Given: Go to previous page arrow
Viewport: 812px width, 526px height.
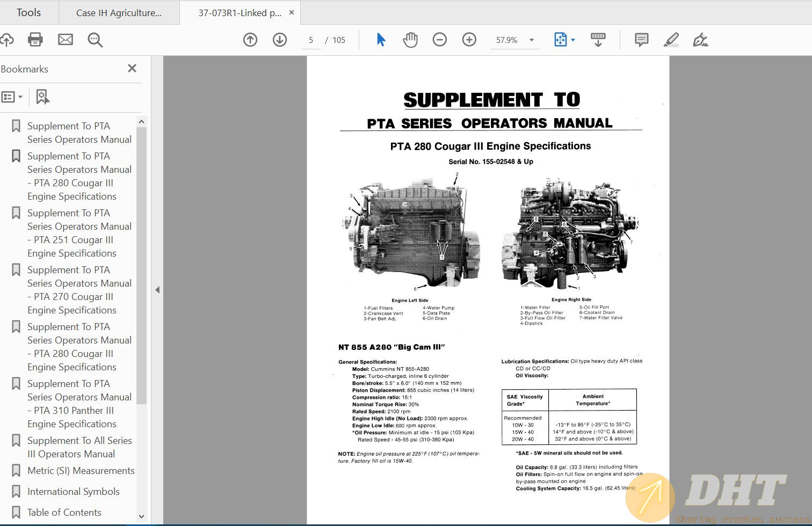Looking at the screenshot, I should (250, 40).
